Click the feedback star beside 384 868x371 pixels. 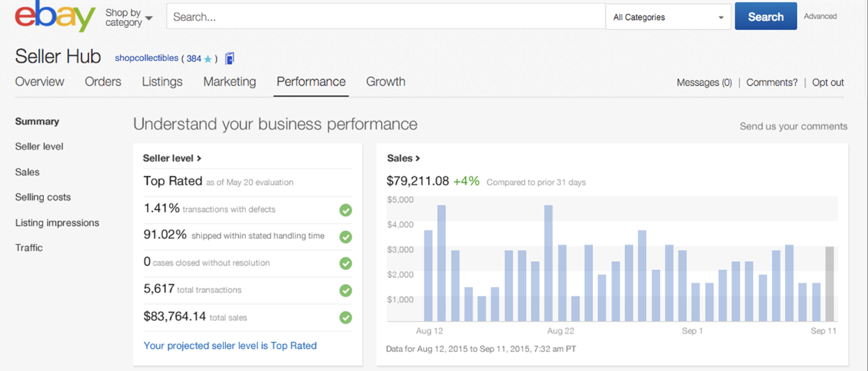pyautogui.click(x=207, y=59)
